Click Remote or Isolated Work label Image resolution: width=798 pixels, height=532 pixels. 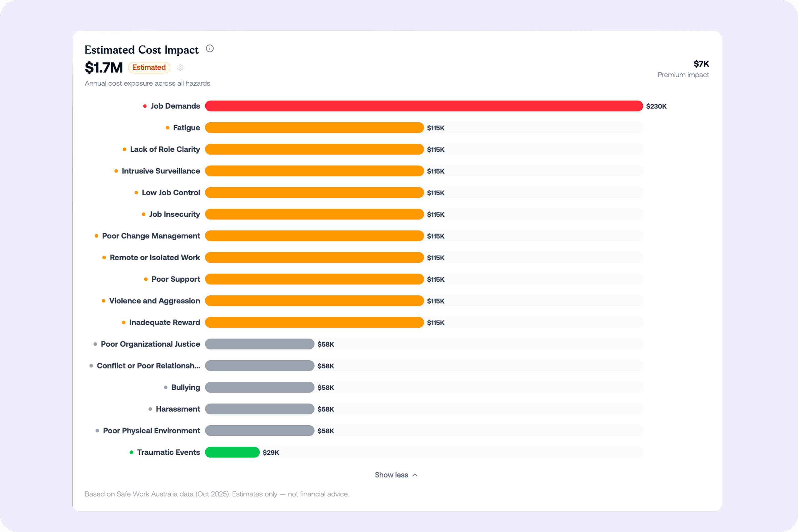155,258
